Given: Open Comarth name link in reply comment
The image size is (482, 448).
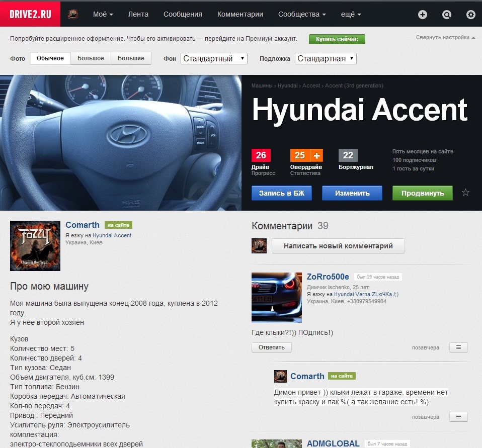Looking at the screenshot, I should click(x=307, y=376).
